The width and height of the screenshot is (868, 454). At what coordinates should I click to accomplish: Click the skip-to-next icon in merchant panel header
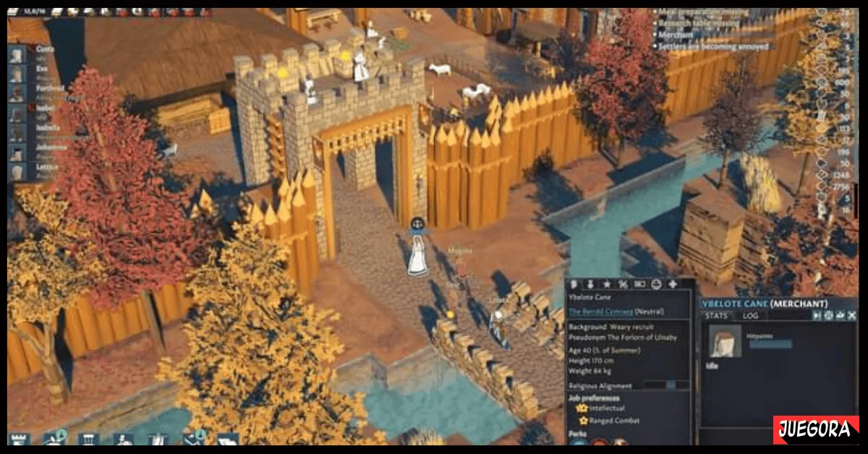tap(817, 315)
